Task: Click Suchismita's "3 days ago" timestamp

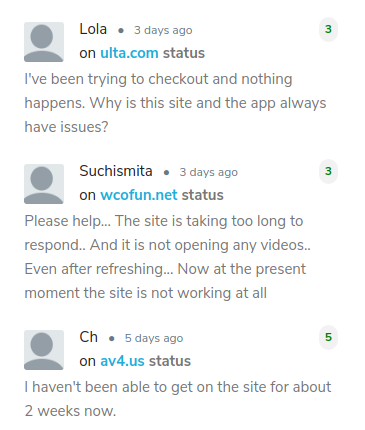Action: [209, 172]
